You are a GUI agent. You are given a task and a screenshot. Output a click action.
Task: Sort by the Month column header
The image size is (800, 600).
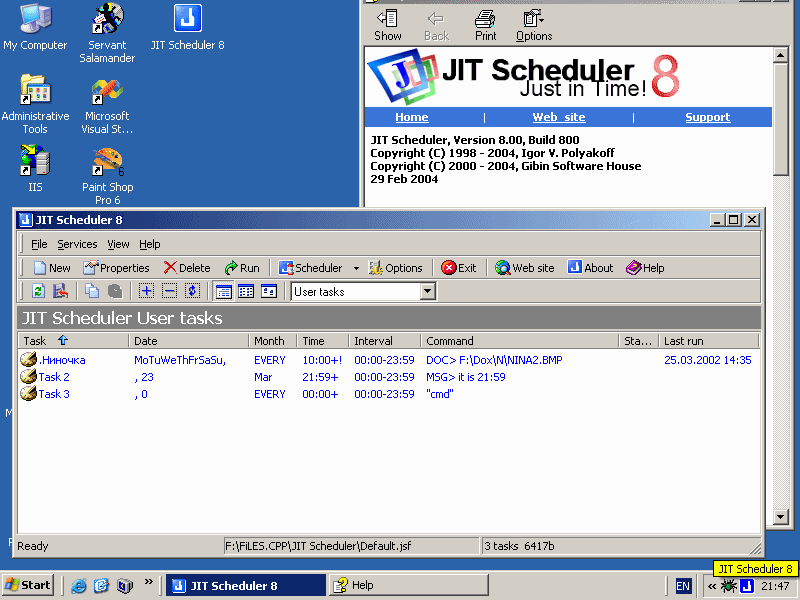tap(272, 341)
